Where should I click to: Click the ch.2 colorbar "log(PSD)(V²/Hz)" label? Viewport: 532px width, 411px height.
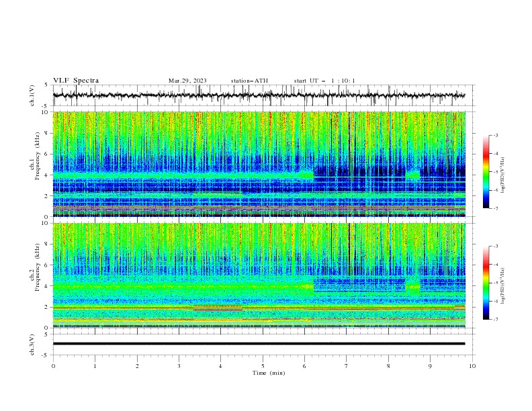pyautogui.click(x=502, y=285)
